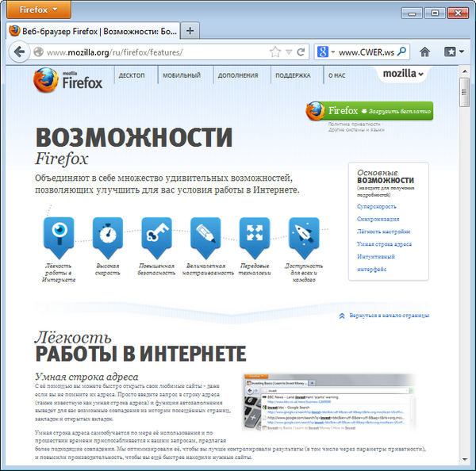Go to the browser Home page icon
This screenshot has height=471, width=476.
pos(425,52)
